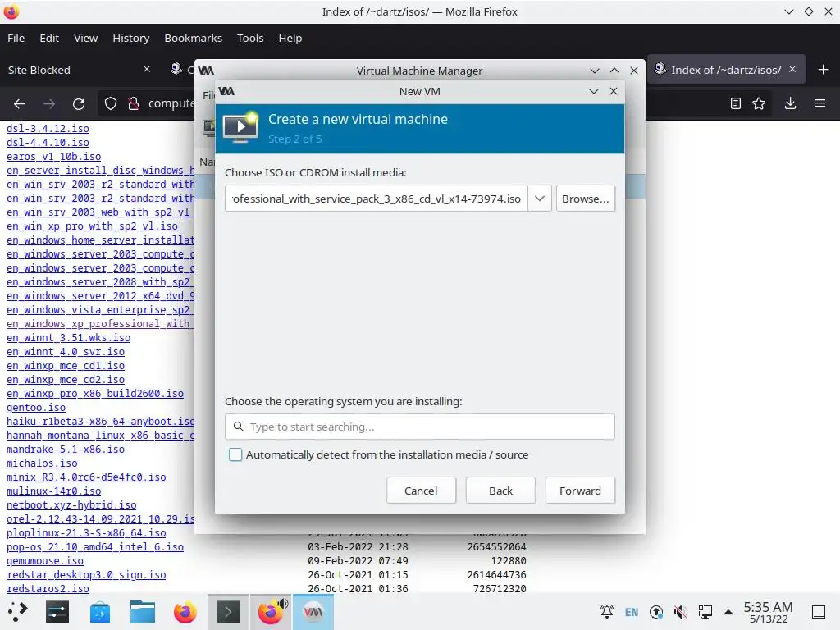Switch to Virtual Machine Manager task
Viewport: 840px width, 630px height.
[x=313, y=612]
